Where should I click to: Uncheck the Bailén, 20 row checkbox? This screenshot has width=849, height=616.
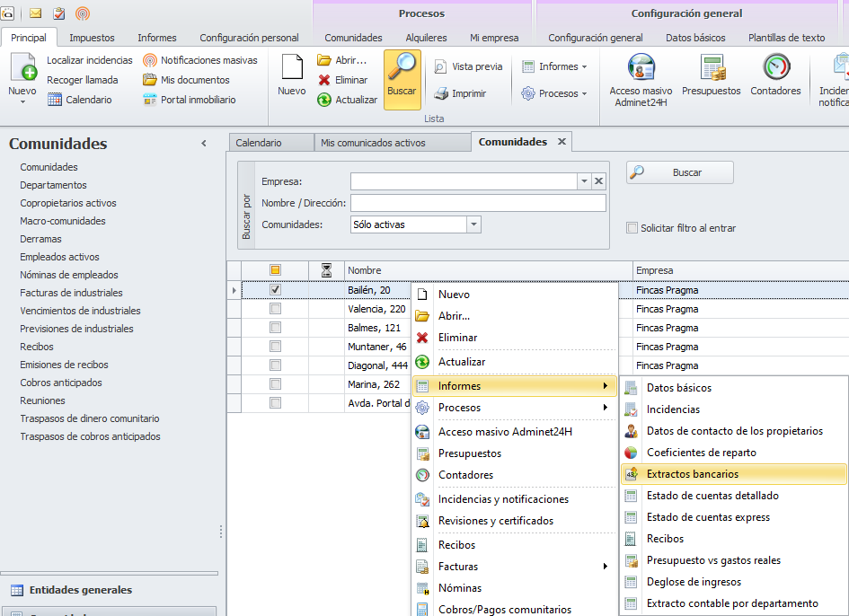click(x=276, y=290)
